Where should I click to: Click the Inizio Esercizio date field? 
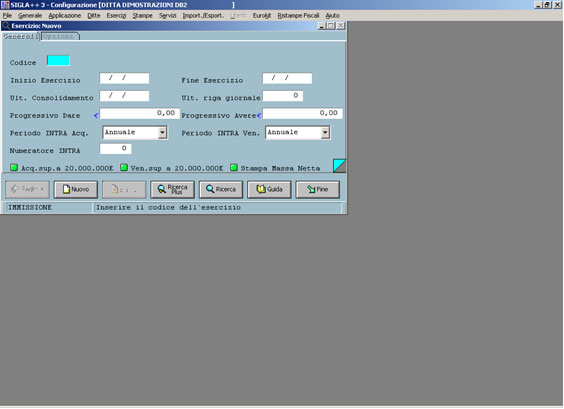coord(124,78)
